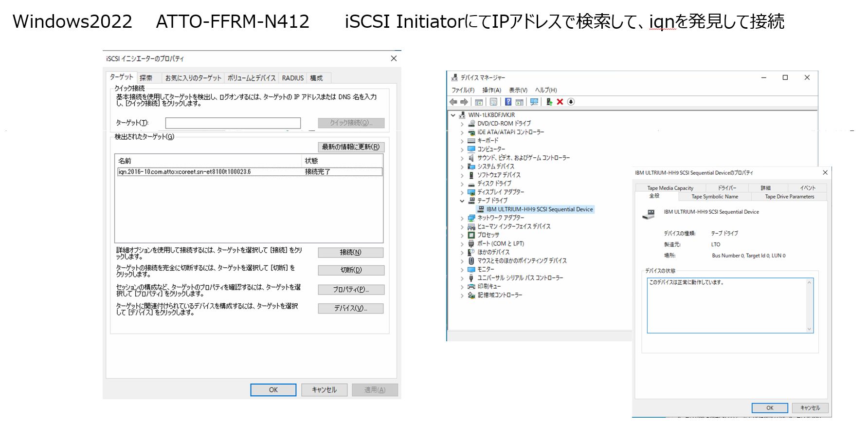Expand the ディスク ドライブ category
Viewport: 868px width, 444px height.
(462, 184)
